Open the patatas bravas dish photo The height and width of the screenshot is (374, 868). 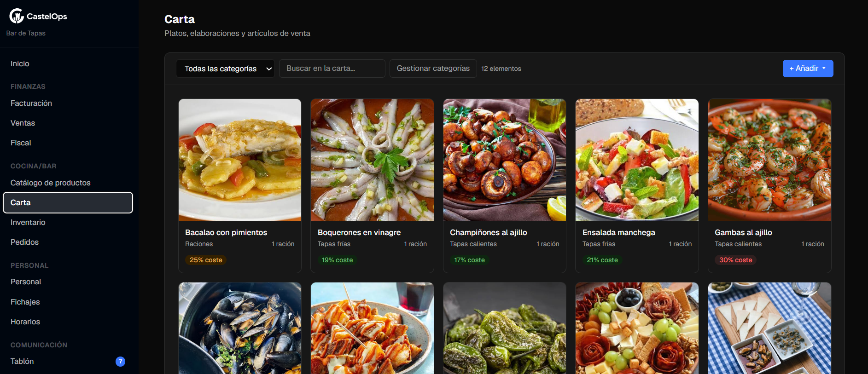tap(372, 328)
